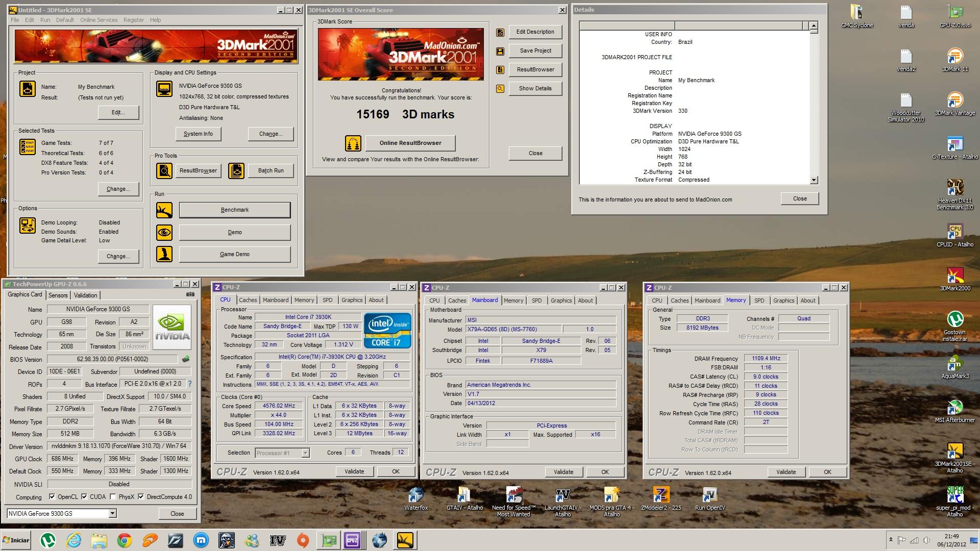The width and height of the screenshot is (980, 551).
Task: Click the NVIDIA logo in GPU-Z
Action: coord(173,327)
